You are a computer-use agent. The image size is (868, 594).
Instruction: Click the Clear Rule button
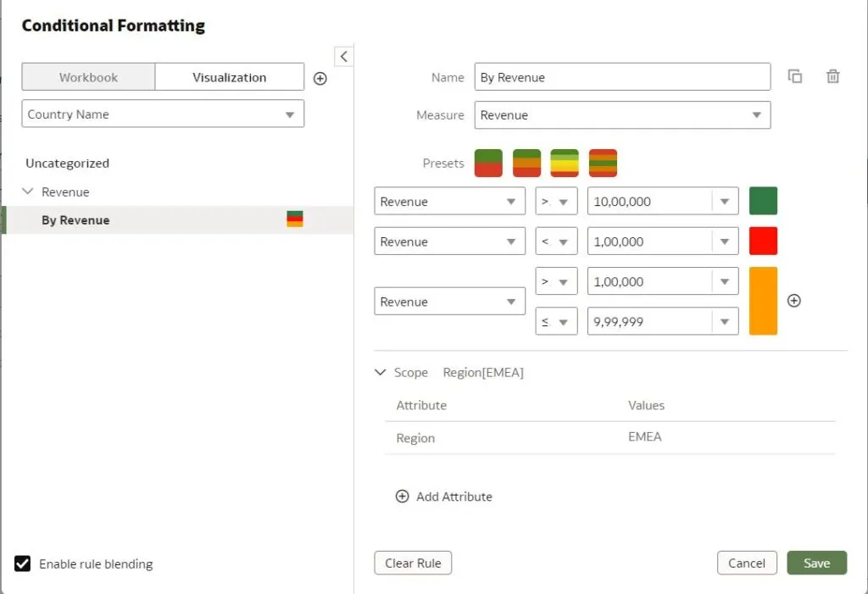[x=413, y=563]
